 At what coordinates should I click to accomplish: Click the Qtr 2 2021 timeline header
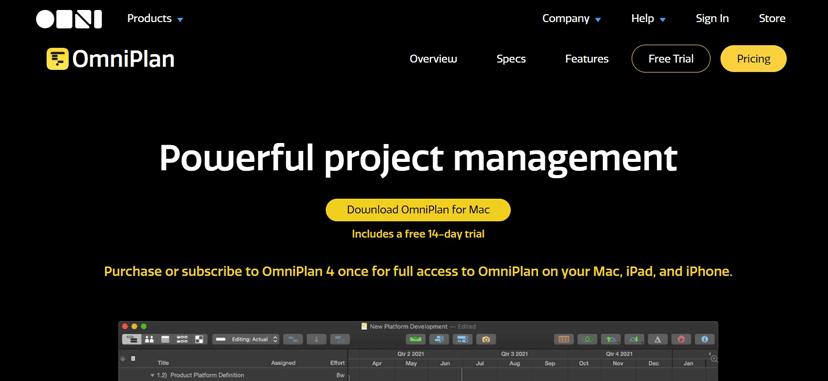(x=411, y=354)
